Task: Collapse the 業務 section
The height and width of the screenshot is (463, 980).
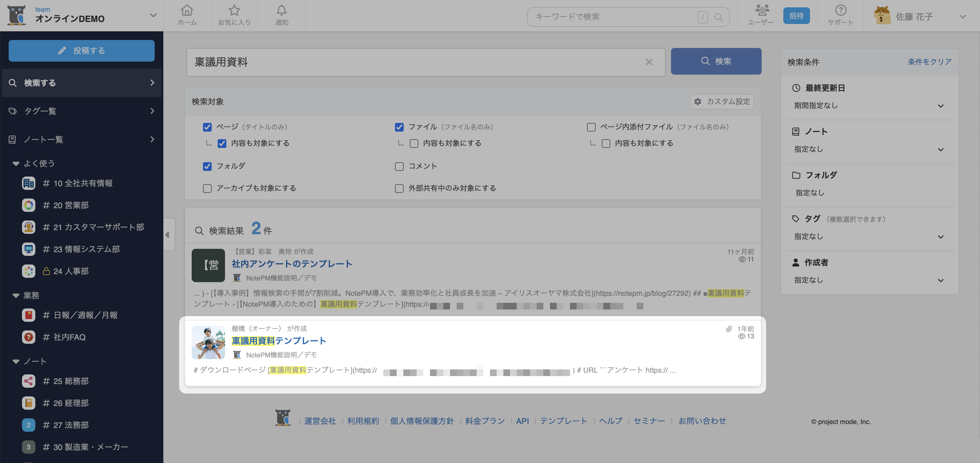Action: point(16,296)
